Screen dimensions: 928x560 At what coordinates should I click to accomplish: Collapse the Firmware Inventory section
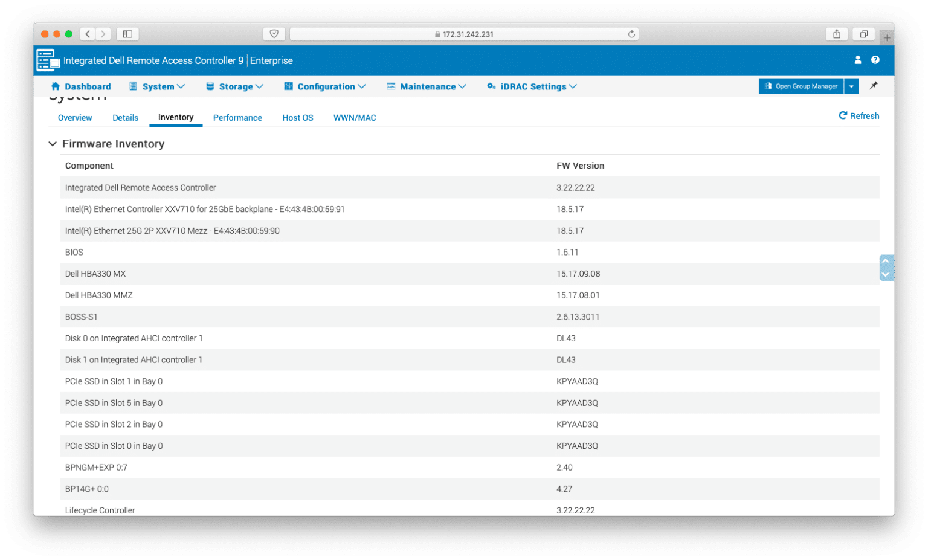pyautogui.click(x=53, y=144)
